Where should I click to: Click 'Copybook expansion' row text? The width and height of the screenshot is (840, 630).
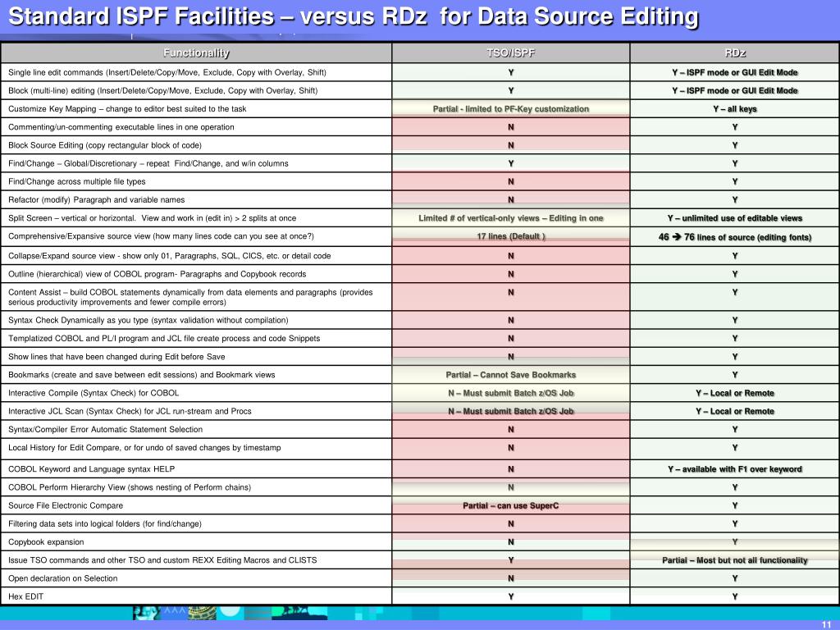tap(46, 542)
